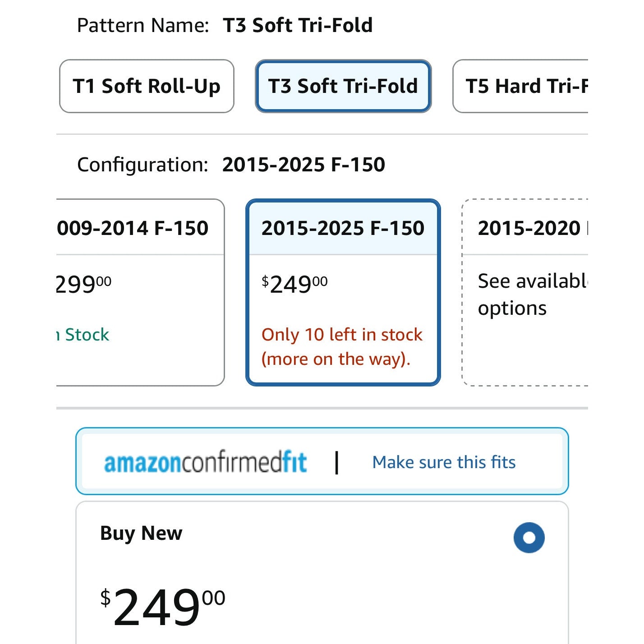The image size is (644, 644).
Task: Select the T1 Soft Roll-Up pattern
Action: [x=147, y=86]
